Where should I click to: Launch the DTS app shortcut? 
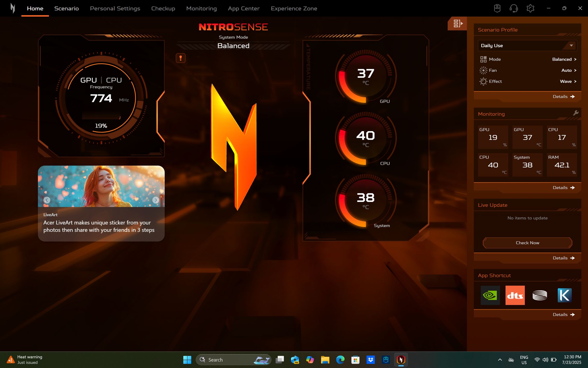click(x=515, y=295)
